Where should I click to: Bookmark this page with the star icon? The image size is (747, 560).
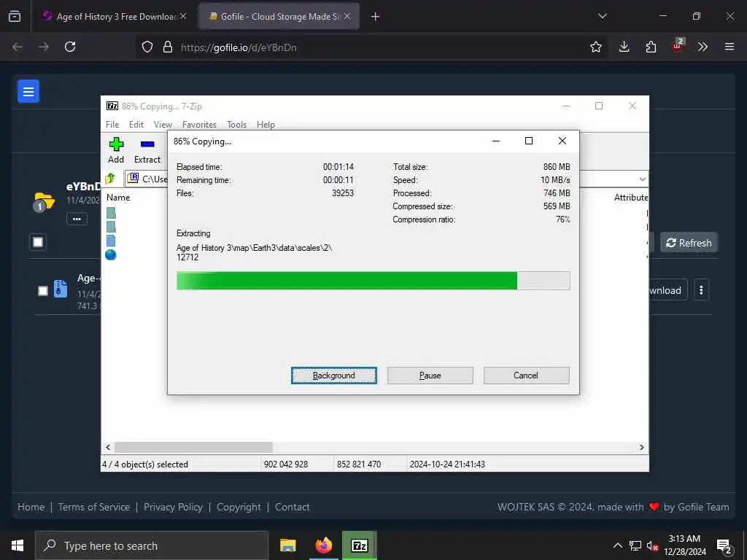point(595,47)
